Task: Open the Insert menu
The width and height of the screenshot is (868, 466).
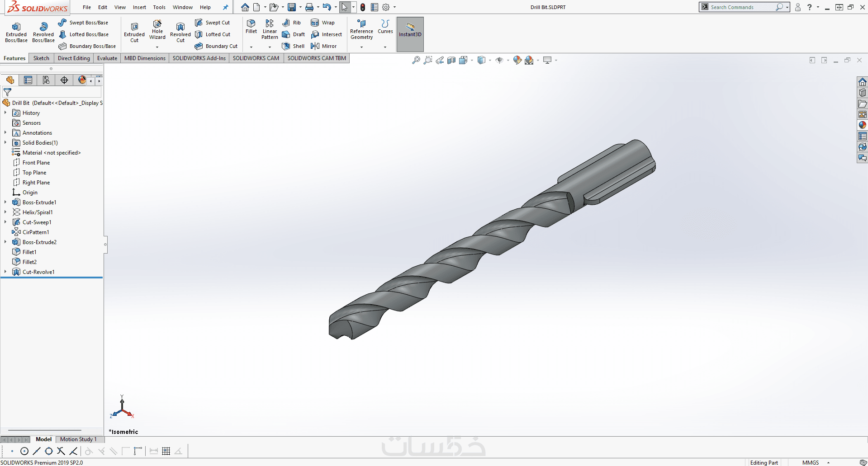Action: pyautogui.click(x=139, y=7)
